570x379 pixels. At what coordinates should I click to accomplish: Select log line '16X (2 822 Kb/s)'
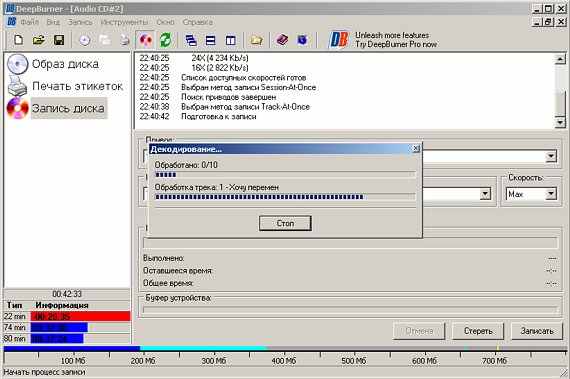click(x=220, y=68)
